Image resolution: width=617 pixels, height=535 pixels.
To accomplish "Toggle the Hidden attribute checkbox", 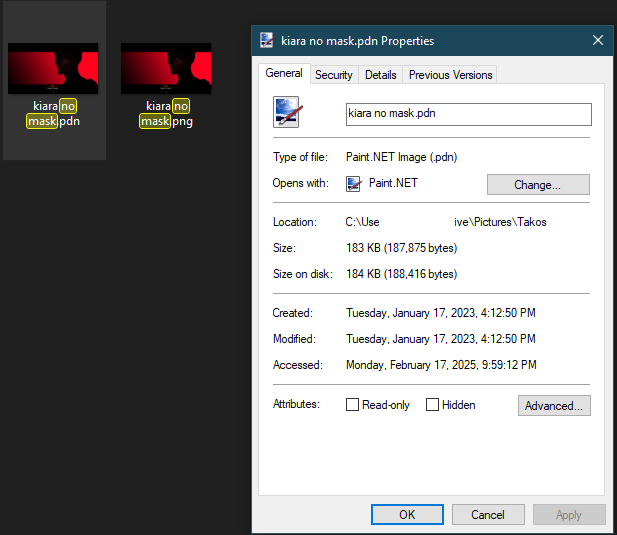I will pyautogui.click(x=432, y=405).
